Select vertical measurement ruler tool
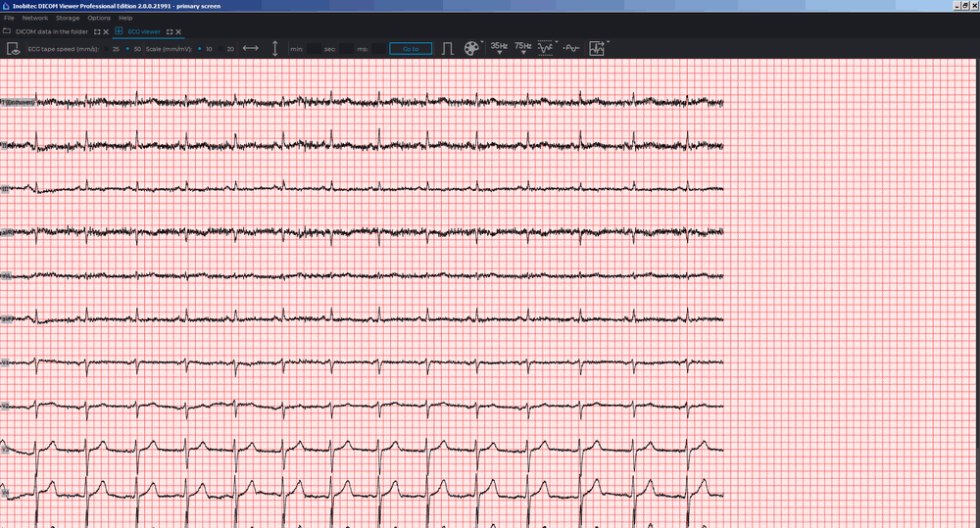 [275, 49]
